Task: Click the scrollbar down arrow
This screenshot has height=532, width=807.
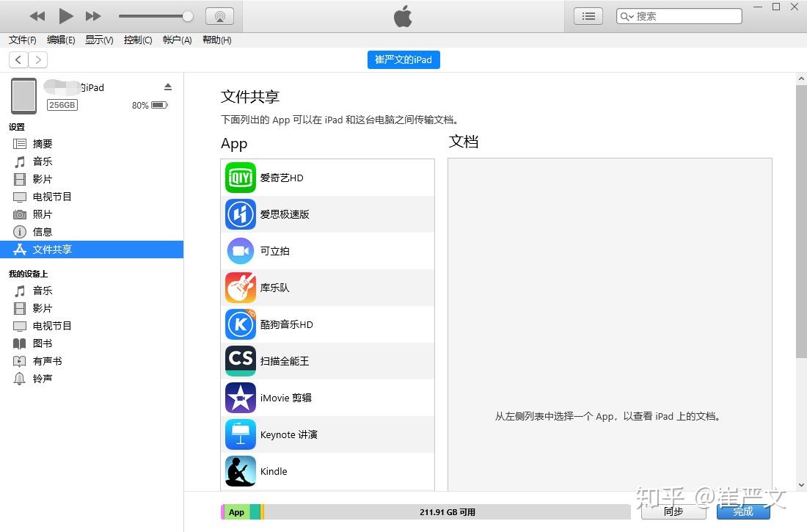Action: 801,484
